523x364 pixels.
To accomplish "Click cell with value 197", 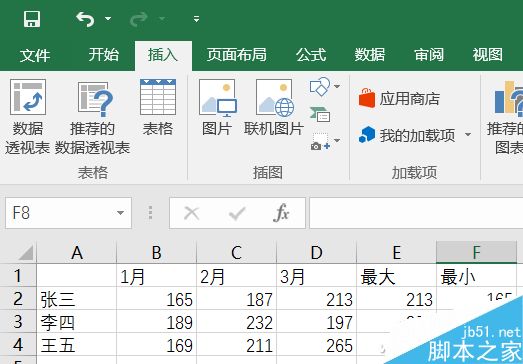I will click(x=317, y=322).
